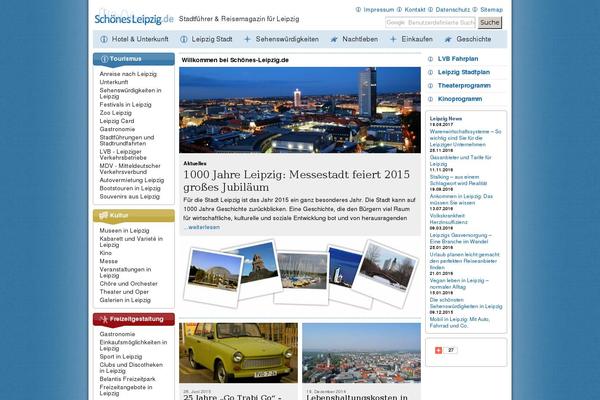Open the Datenschutz link

[x=453, y=10]
